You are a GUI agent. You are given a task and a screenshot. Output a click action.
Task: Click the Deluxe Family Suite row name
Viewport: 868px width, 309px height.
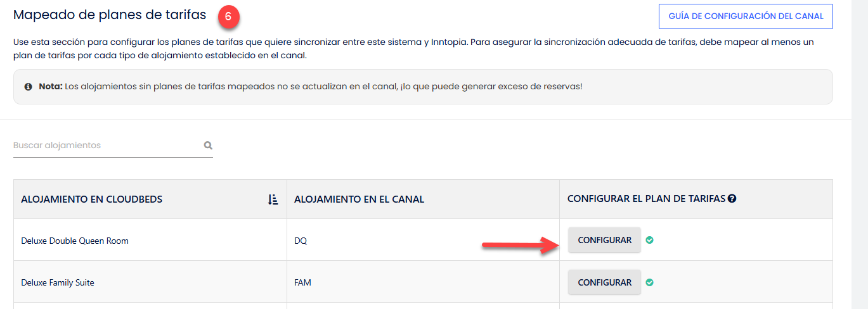(58, 282)
